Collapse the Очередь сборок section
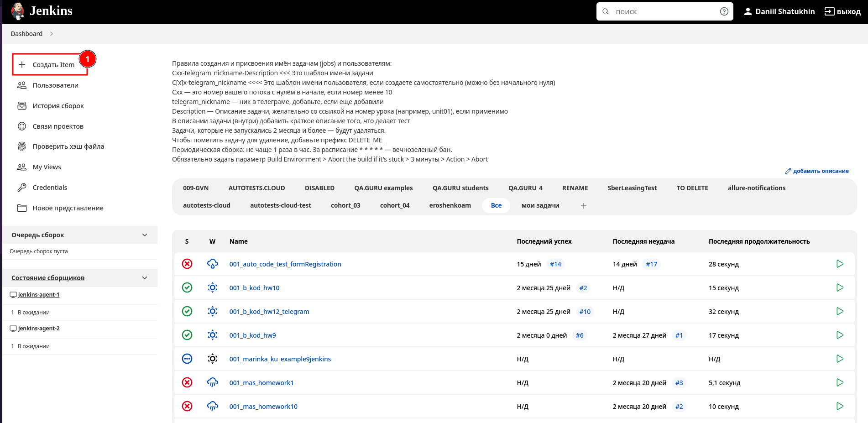This screenshot has width=868, height=423. pos(145,235)
